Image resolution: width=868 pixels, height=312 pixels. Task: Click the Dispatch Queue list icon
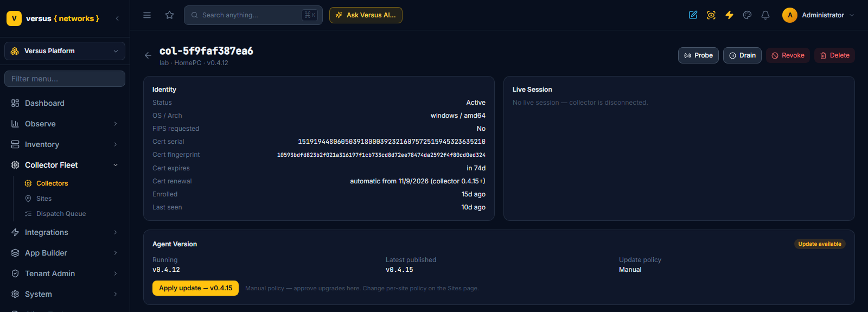[28, 214]
